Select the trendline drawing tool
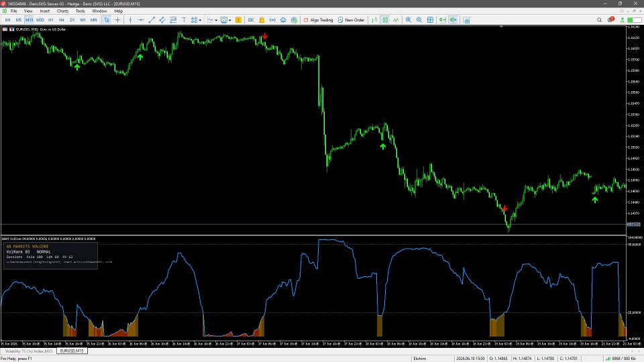Viewport: 644px width, 362px height. tap(152, 19)
